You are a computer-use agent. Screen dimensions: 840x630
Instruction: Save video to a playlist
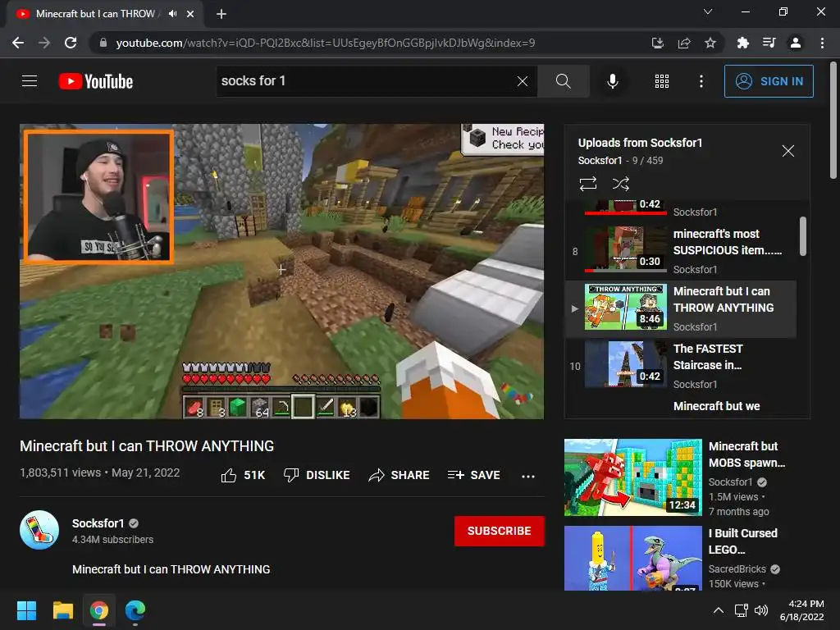pyautogui.click(x=473, y=475)
